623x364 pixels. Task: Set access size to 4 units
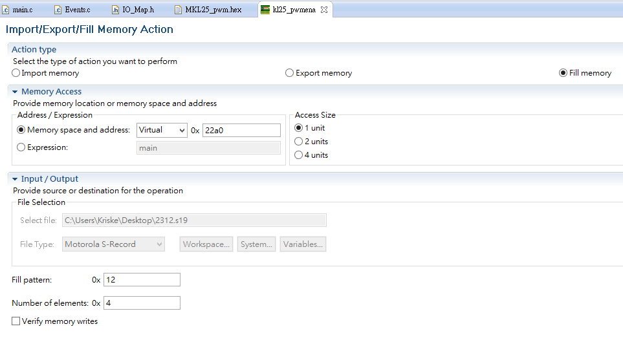point(299,155)
